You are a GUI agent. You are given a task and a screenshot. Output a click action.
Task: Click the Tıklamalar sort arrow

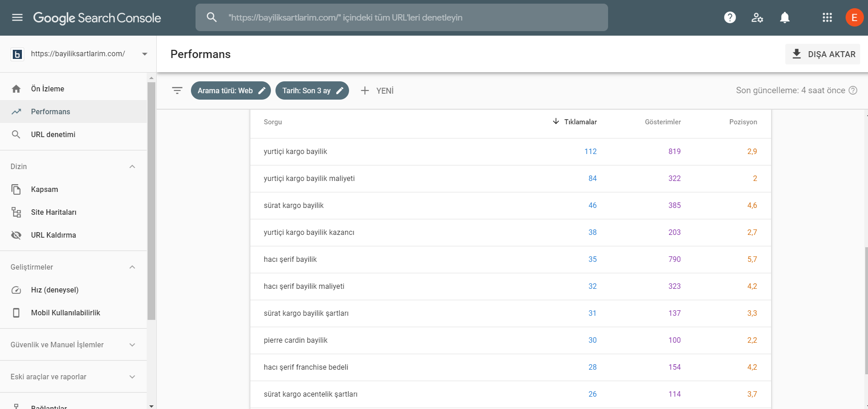point(556,121)
